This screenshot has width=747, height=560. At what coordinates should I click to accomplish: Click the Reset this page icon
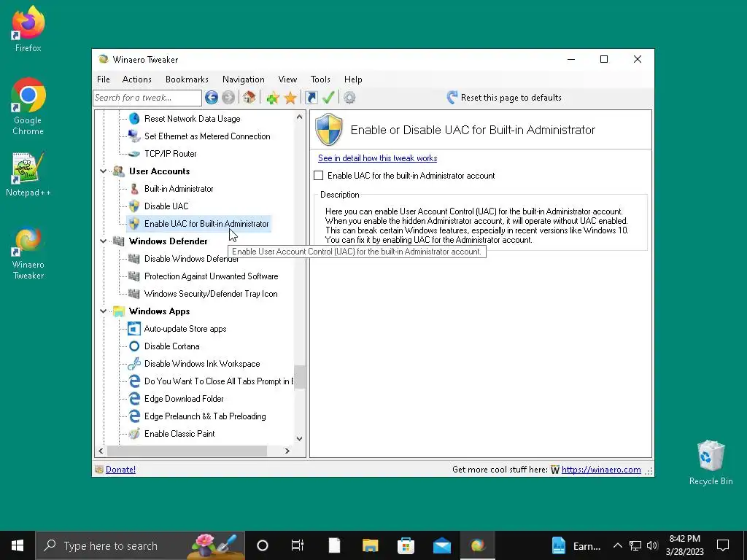452,98
